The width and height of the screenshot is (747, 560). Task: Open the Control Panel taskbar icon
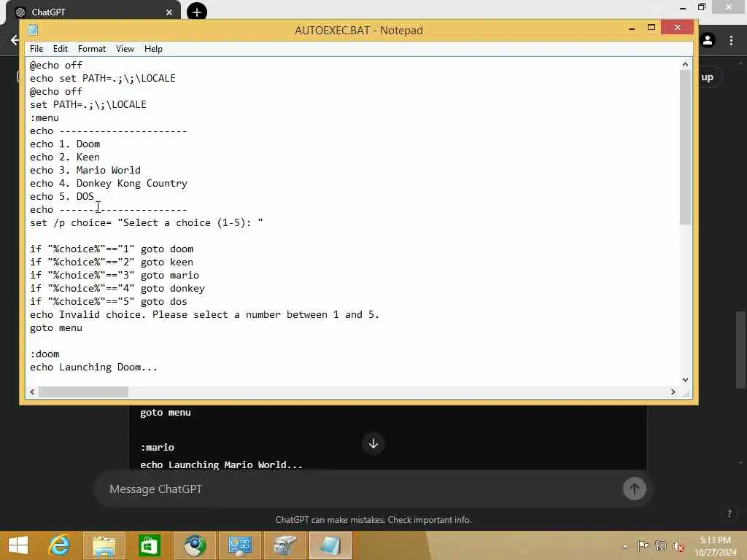(x=239, y=545)
